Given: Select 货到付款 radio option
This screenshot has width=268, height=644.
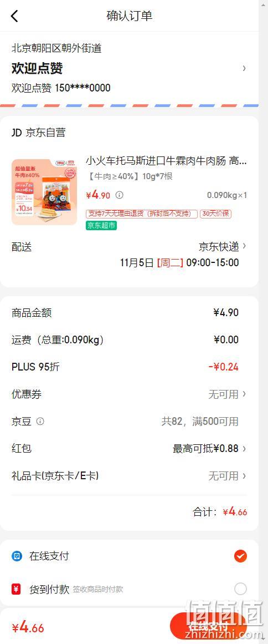Looking at the screenshot, I should click(x=240, y=589).
